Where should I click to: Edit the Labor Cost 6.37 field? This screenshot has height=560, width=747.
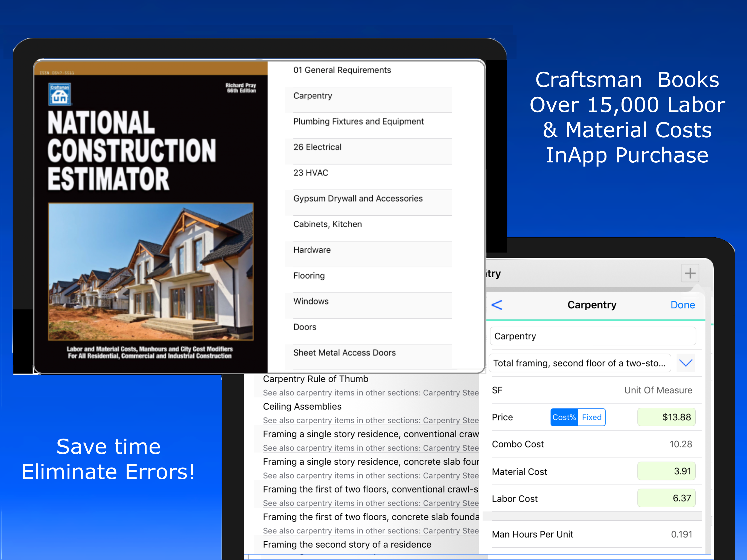666,498
